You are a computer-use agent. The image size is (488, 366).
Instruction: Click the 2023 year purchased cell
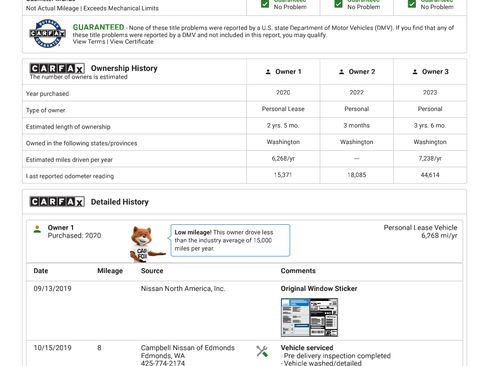430,92
